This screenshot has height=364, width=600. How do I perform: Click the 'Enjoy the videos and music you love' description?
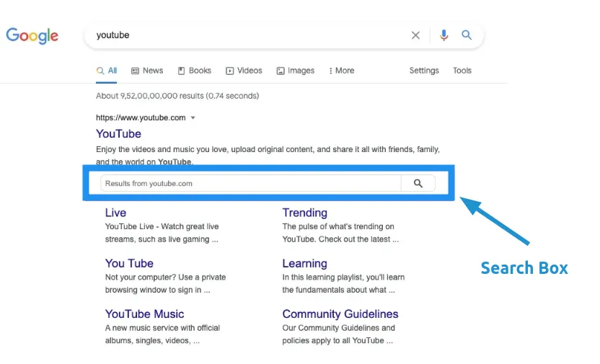(x=268, y=155)
